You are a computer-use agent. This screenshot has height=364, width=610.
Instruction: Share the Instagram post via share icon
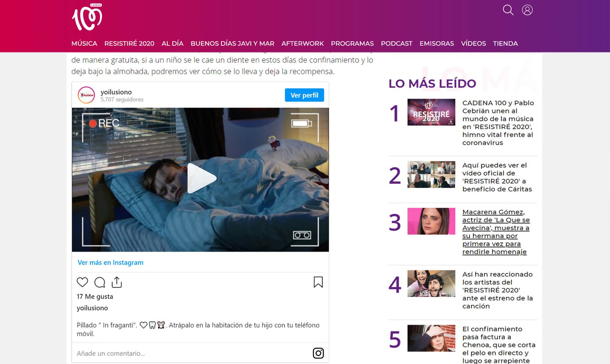coord(117,282)
